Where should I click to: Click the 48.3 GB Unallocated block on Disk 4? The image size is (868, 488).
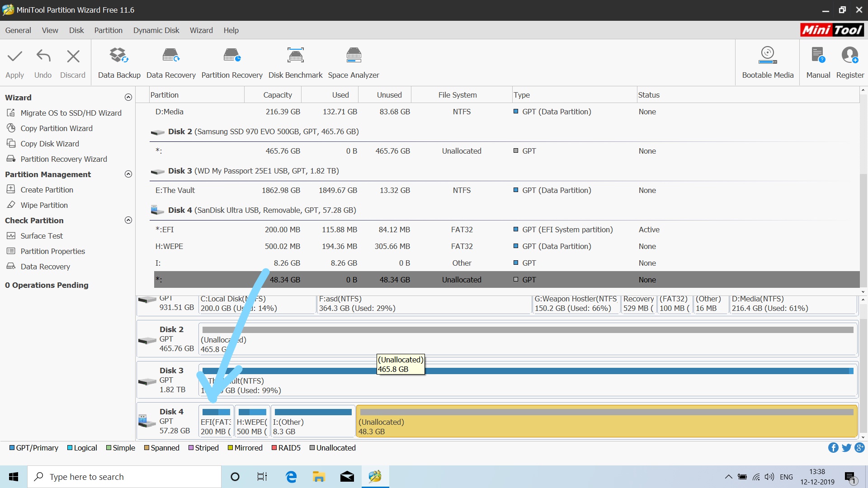[607, 421]
